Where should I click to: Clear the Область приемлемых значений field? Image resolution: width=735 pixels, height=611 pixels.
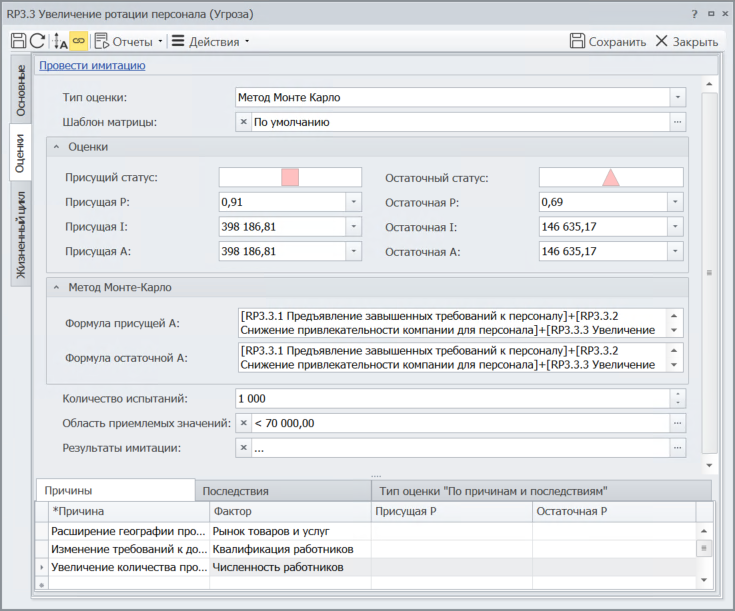(244, 423)
